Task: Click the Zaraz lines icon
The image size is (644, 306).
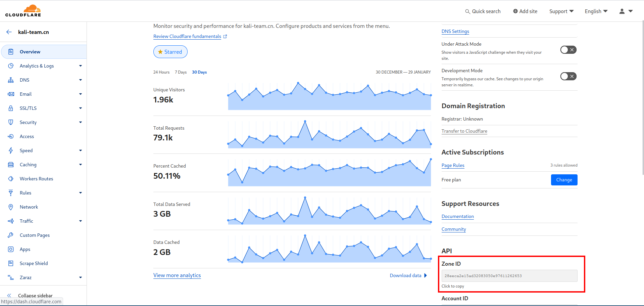Action: coord(11,277)
